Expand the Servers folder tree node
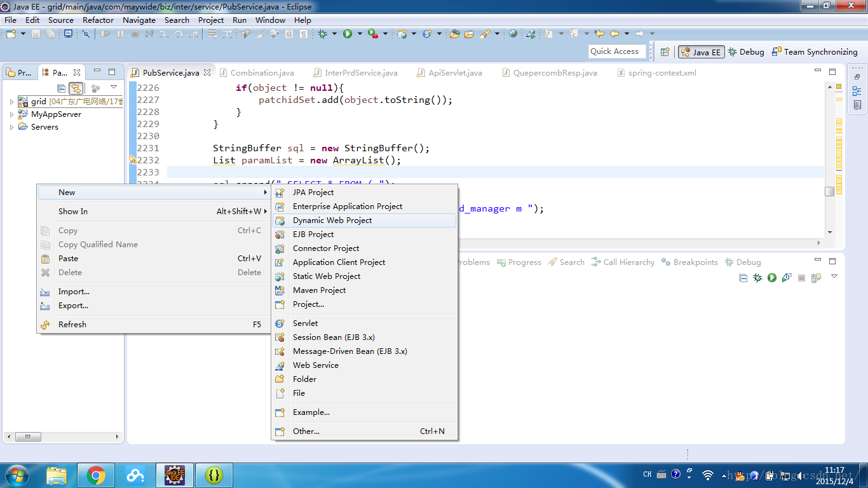Screen dimensions: 868x488 11,127
